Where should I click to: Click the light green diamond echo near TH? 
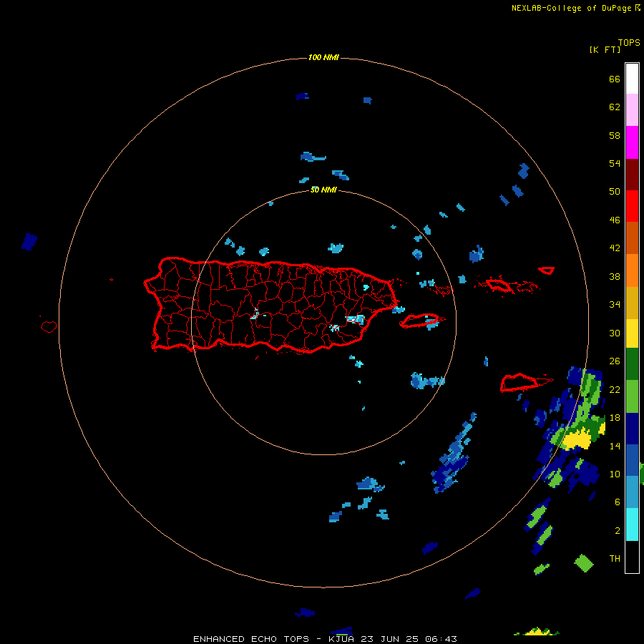pyautogui.click(x=584, y=563)
